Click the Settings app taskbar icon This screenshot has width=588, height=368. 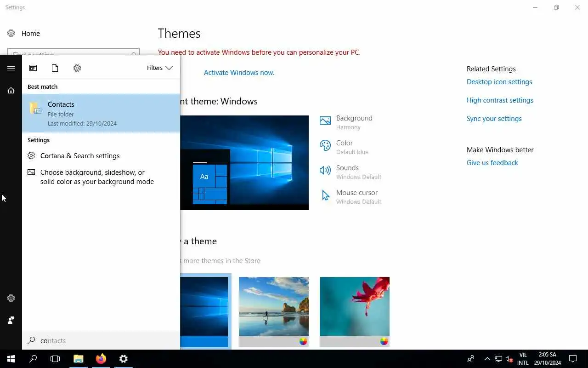[x=123, y=359]
